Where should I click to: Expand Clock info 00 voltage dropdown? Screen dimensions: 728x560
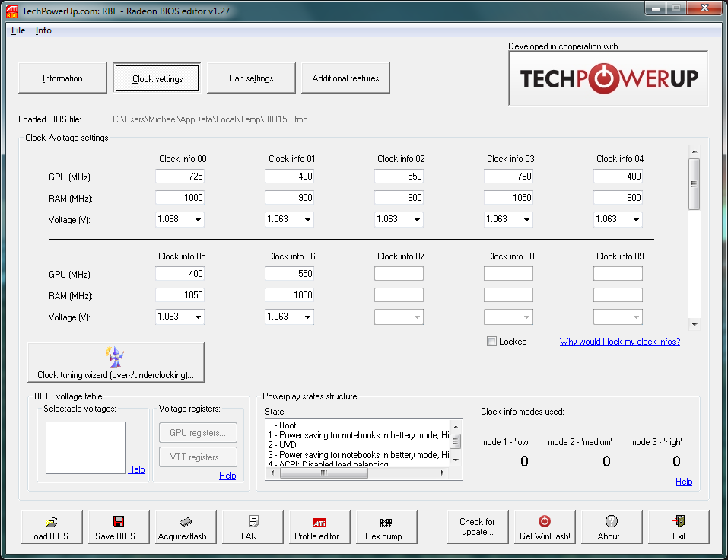[x=199, y=219]
